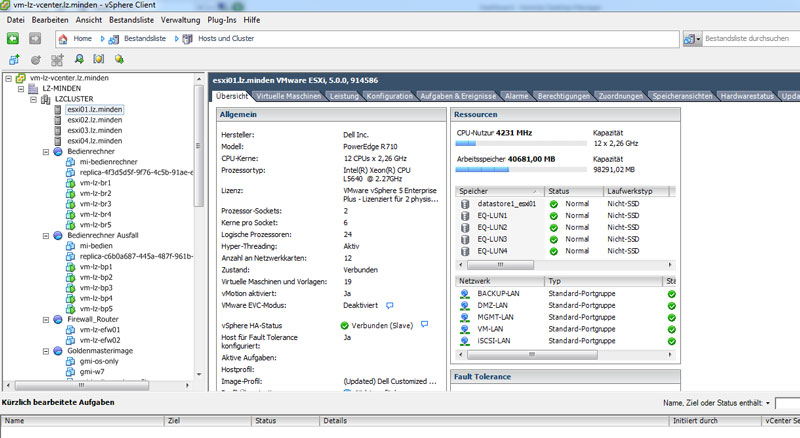Click the Home icon in breadcrumb
The image size is (800, 438).
pyautogui.click(x=63, y=39)
